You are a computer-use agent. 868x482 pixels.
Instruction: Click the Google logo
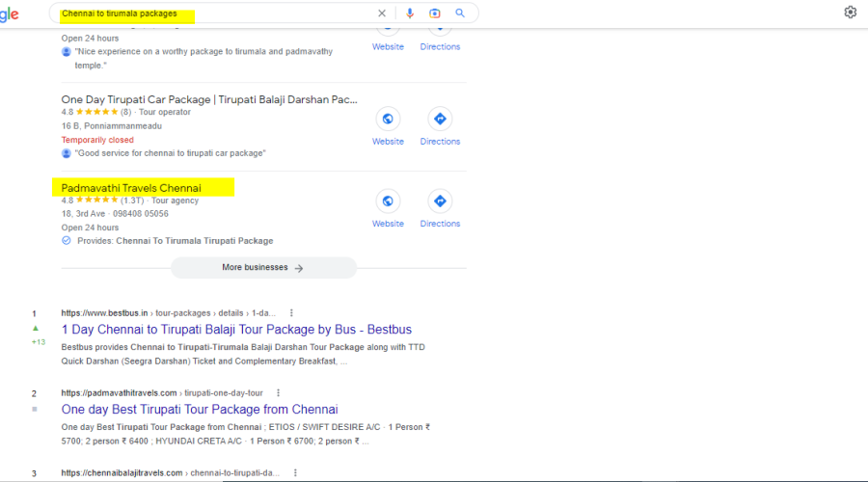pyautogui.click(x=9, y=13)
